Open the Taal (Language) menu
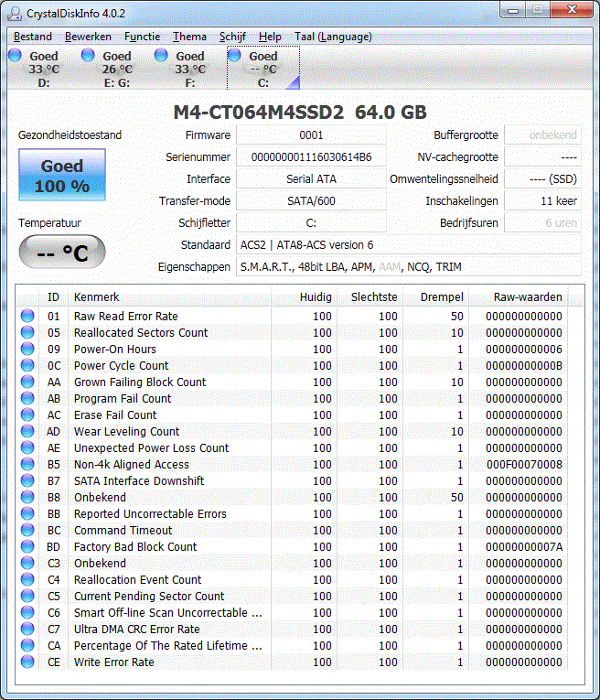Viewport: 600px width, 700px height. [x=333, y=37]
